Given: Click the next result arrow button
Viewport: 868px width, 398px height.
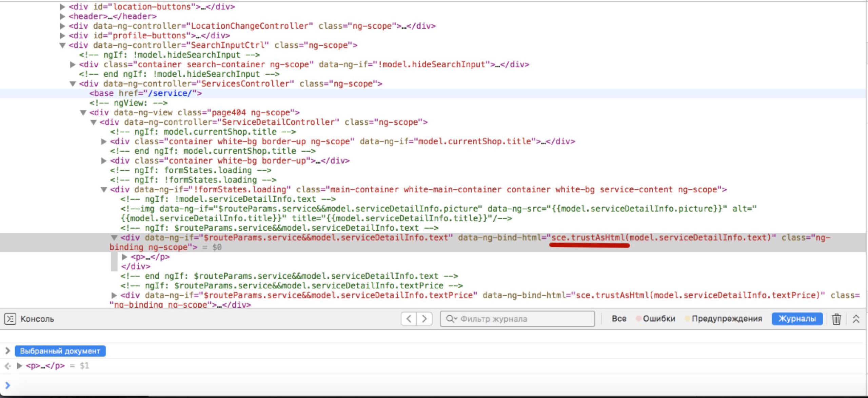Looking at the screenshot, I should coord(424,319).
